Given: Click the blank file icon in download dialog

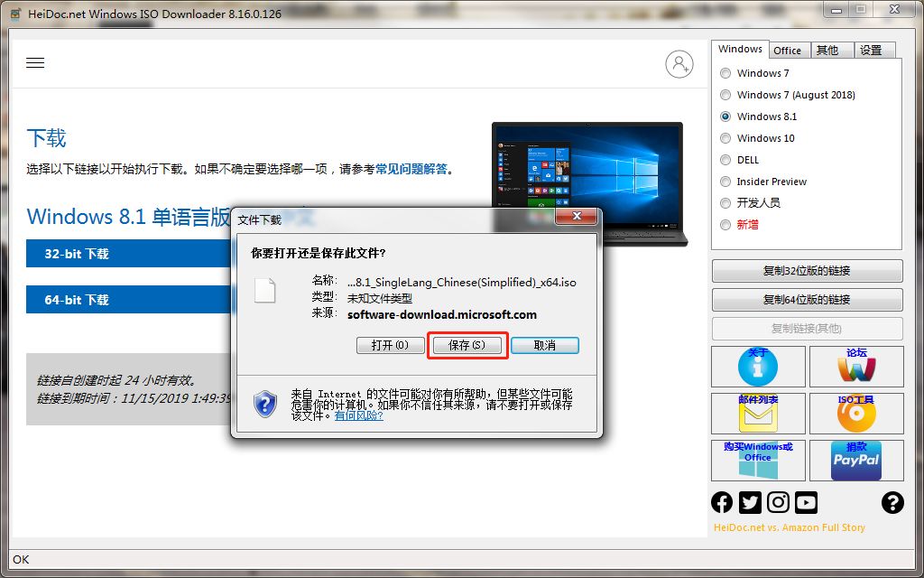Looking at the screenshot, I should point(264,290).
